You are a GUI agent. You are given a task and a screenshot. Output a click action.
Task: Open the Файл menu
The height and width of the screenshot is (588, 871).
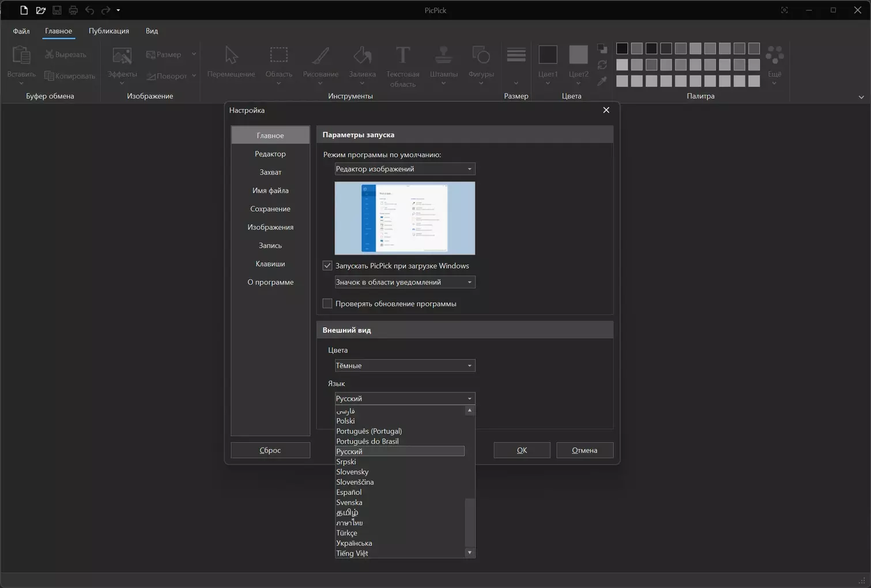pyautogui.click(x=21, y=31)
